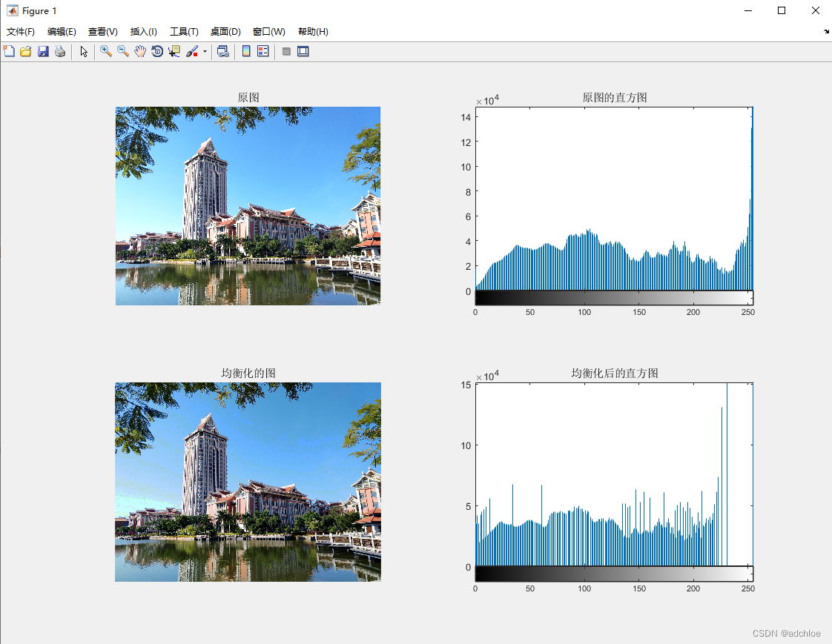Select the Pan hand tool
The height and width of the screenshot is (644, 832).
tap(140, 51)
